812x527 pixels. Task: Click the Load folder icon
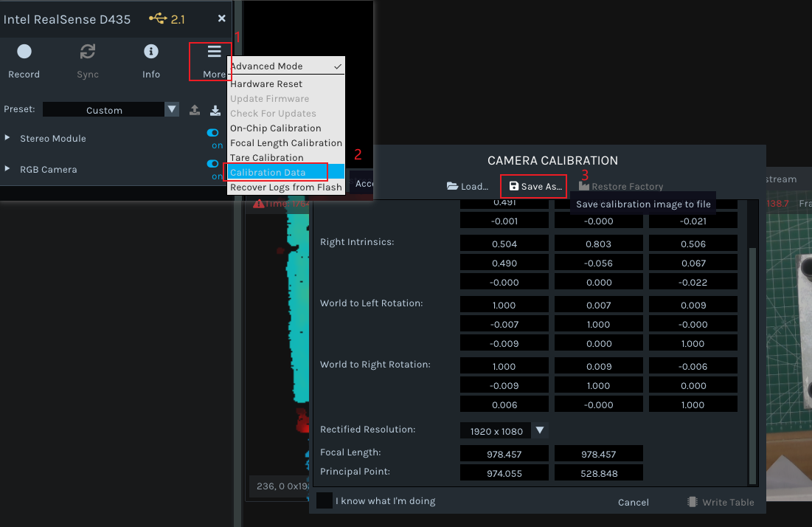pos(452,186)
